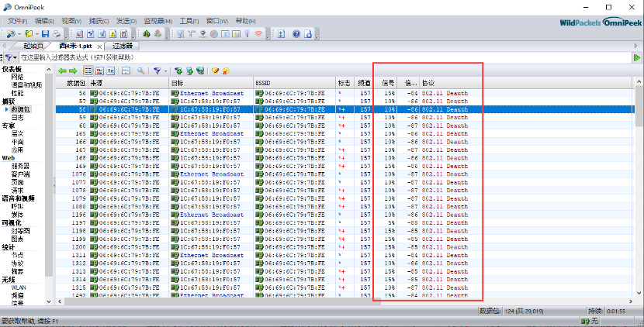644x327 pixels.
Task: Open the 监视器(M) menu
Action: tap(158, 22)
